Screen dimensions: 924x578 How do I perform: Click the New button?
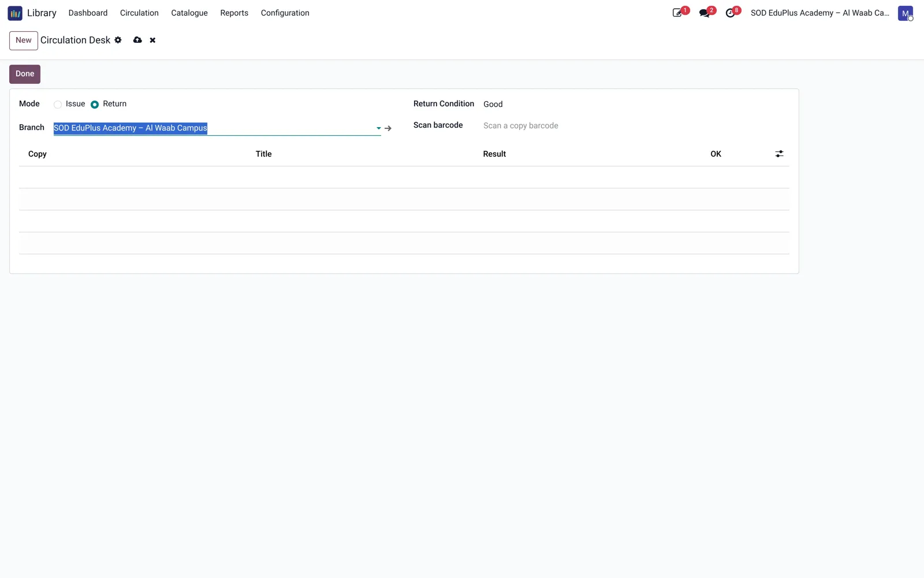tap(24, 40)
